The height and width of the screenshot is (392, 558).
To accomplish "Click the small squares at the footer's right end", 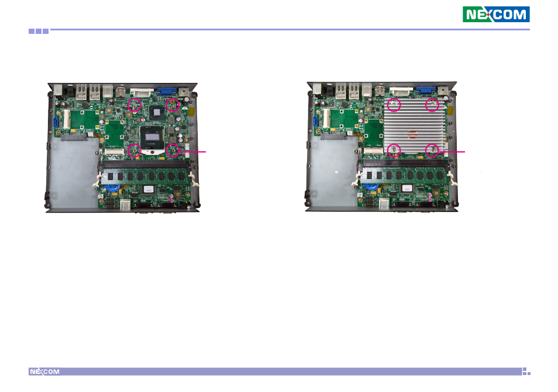I will (x=525, y=372).
